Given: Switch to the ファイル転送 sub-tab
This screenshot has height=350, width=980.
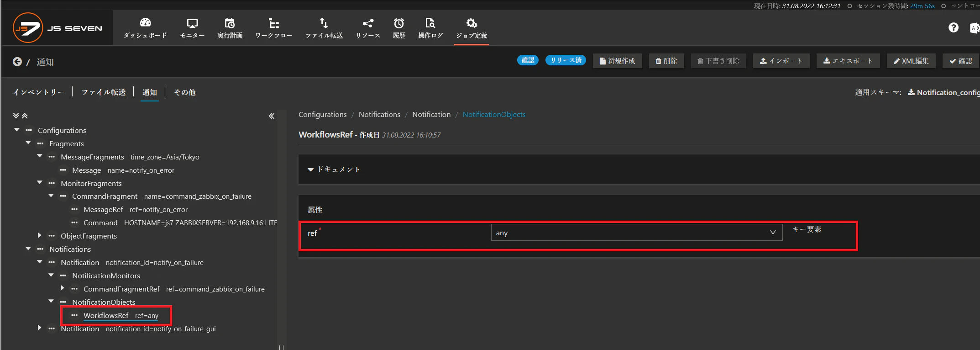Looking at the screenshot, I should tap(104, 92).
